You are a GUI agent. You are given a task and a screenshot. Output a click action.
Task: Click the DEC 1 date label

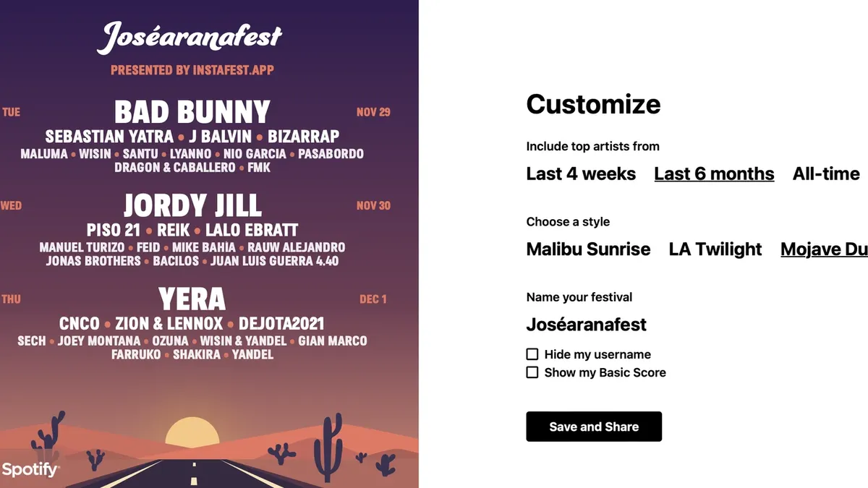click(373, 299)
